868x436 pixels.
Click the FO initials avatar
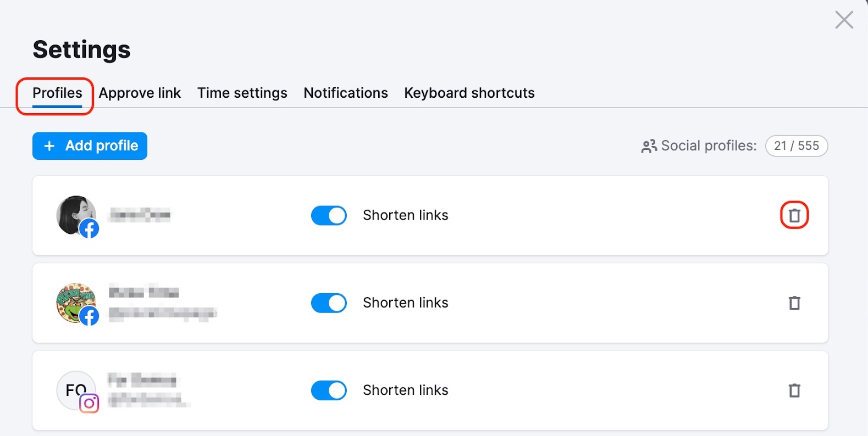point(73,388)
